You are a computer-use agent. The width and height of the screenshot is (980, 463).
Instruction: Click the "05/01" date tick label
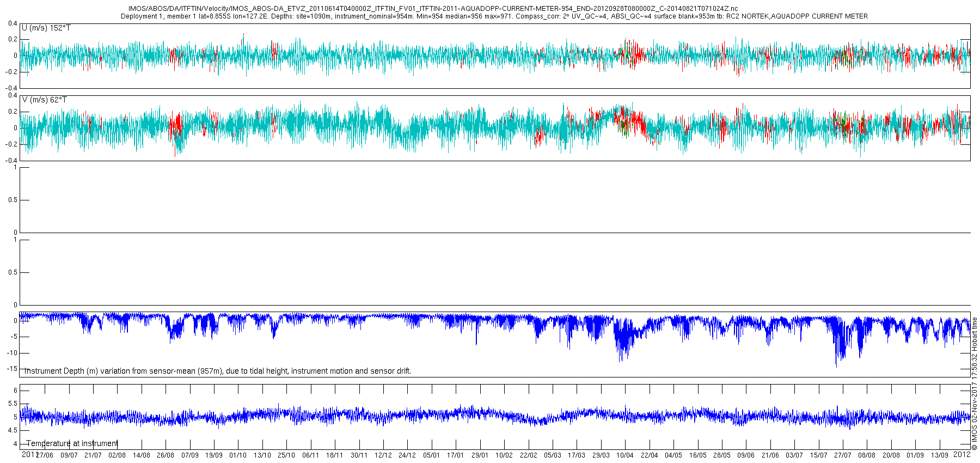[x=432, y=455]
